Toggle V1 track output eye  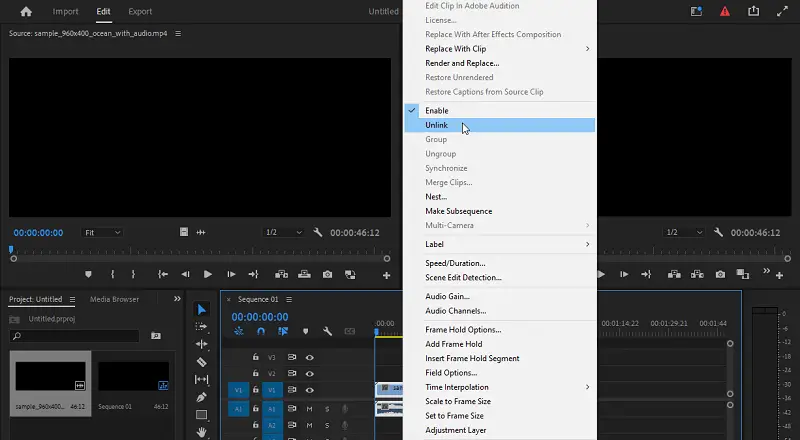click(309, 390)
